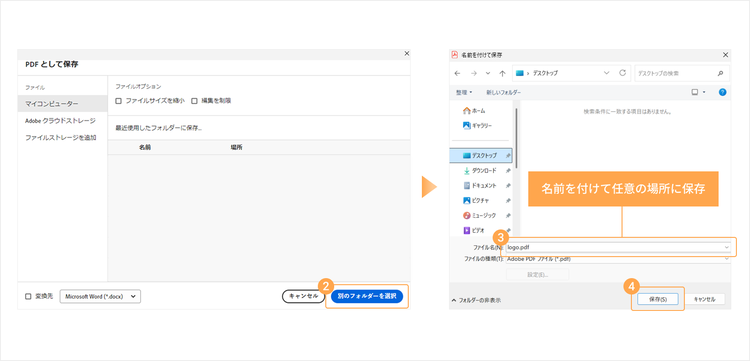Click the 名前 column header
The width and height of the screenshot is (750, 361).
click(x=145, y=147)
